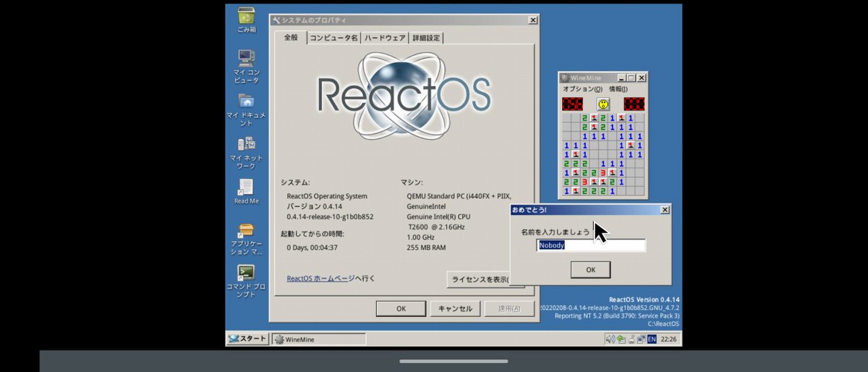Switch to the ハードウェア tab
Screen dimensions: 868x372
coord(385,38)
